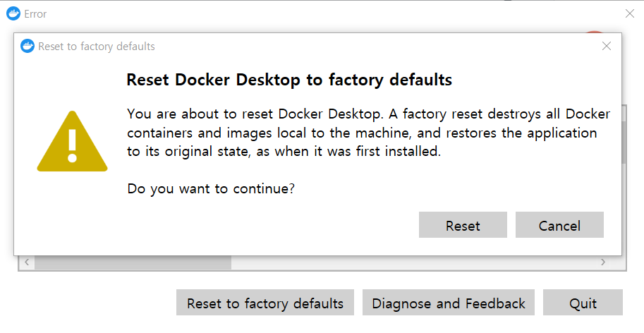644x333 pixels.
Task: Confirm with the Reset button
Action: [x=463, y=226]
